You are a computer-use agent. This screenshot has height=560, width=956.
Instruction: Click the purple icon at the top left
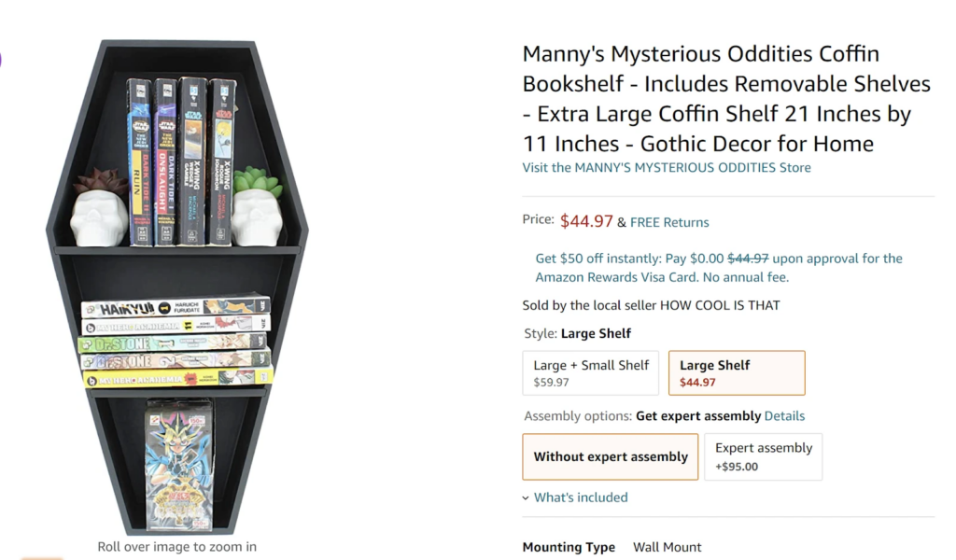(x=2, y=59)
